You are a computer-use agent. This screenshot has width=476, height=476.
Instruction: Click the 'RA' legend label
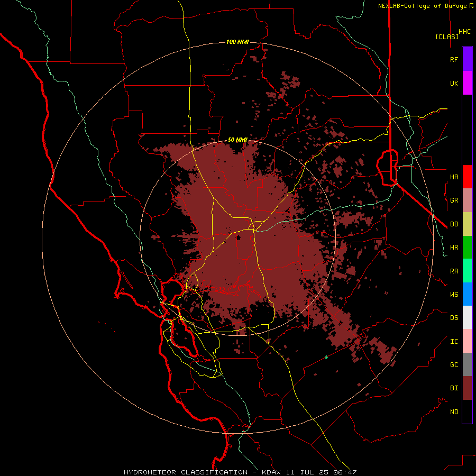click(x=454, y=271)
